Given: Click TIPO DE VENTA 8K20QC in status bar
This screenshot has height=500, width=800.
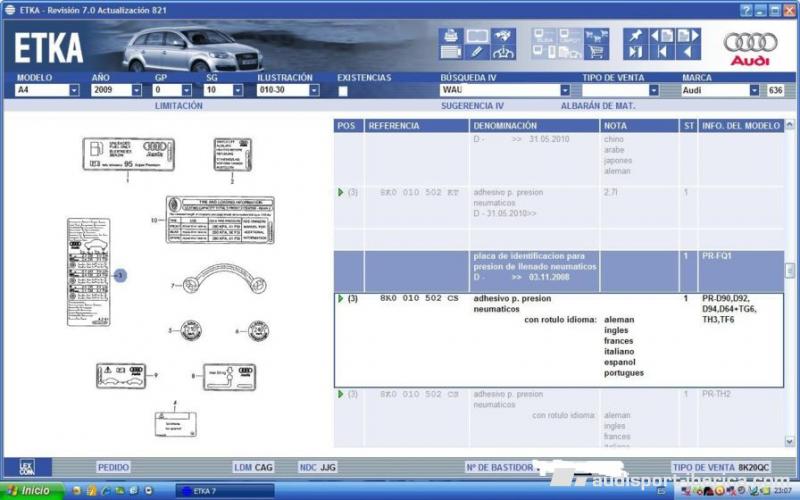Looking at the screenshot, I should pos(720,467).
